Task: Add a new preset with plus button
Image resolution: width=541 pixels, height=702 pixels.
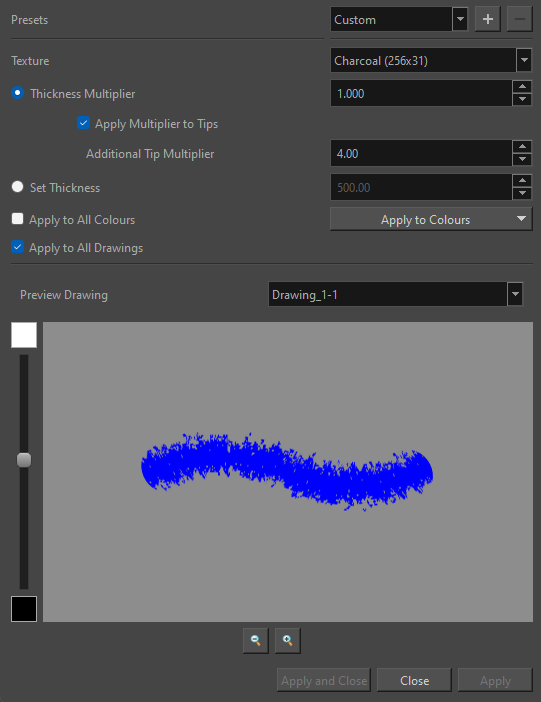Action: (x=488, y=19)
